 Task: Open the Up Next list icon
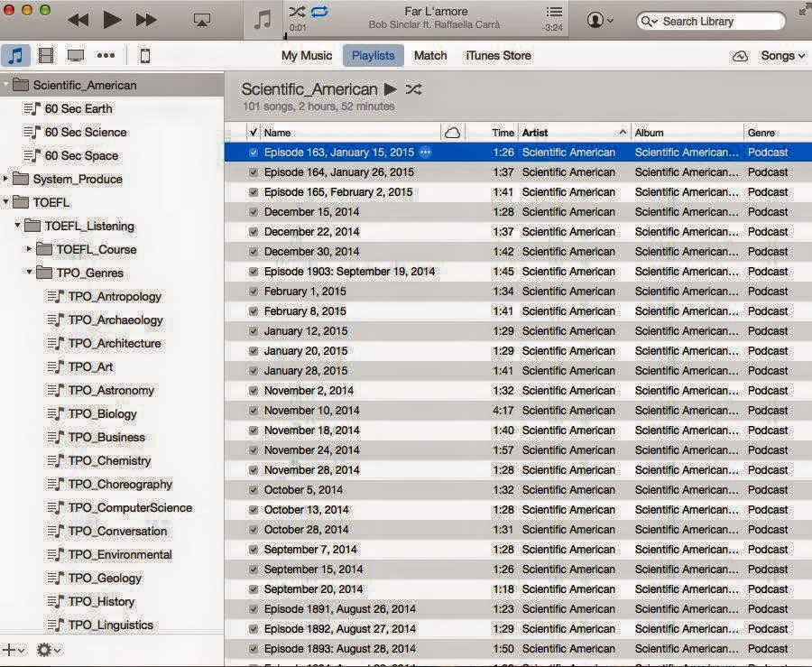554,12
